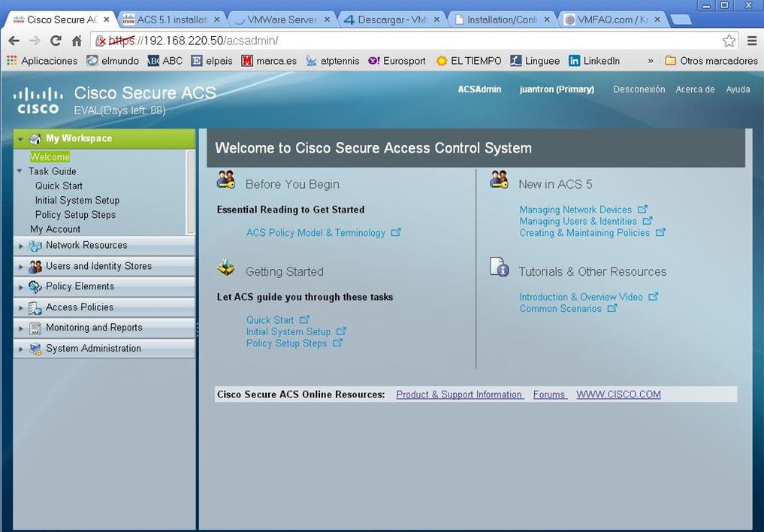Screen dimensions: 764x532
Task: Open ACS Policy Model & Terminology link
Action: pyautogui.click(x=316, y=233)
